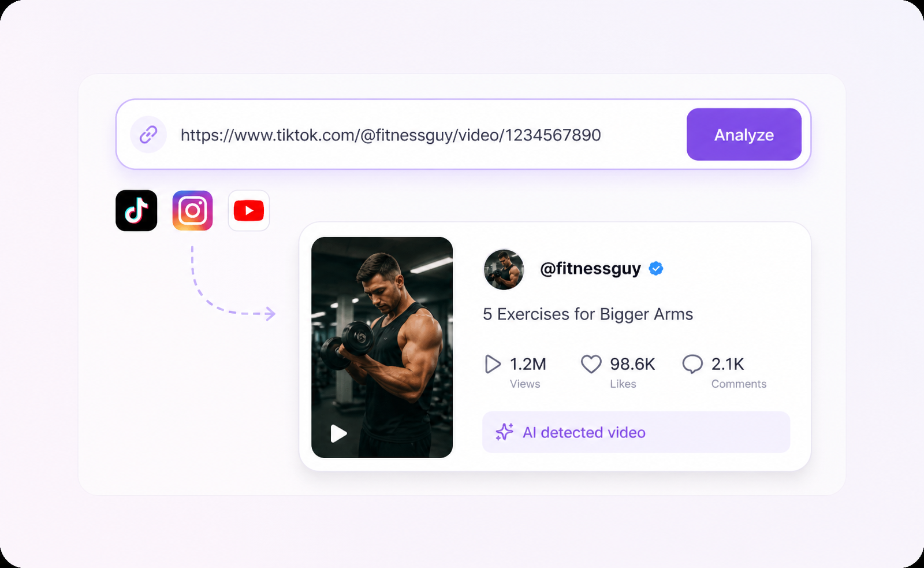Click the AI detected video label
The image size is (924, 568).
tap(584, 432)
